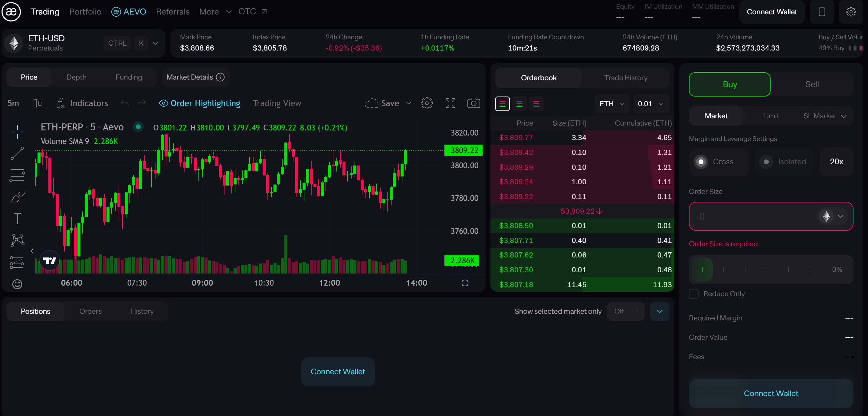
Task: Select the text annotation tool
Action: coord(17,219)
